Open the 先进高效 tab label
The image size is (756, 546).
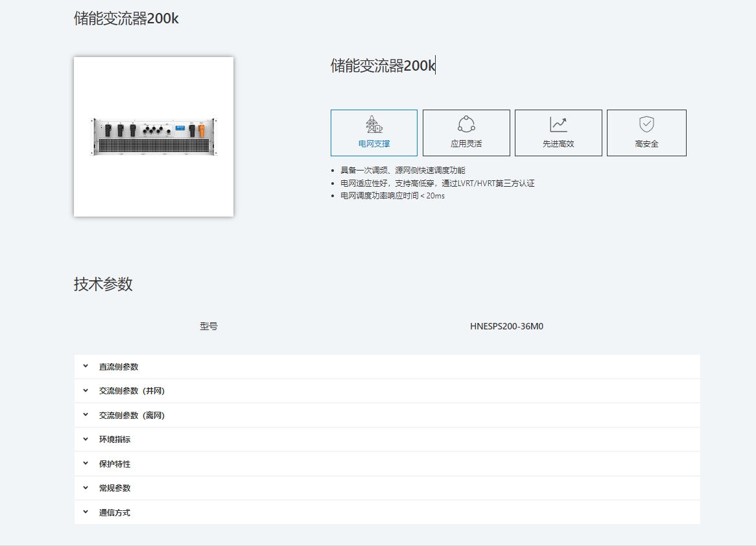pos(558,144)
